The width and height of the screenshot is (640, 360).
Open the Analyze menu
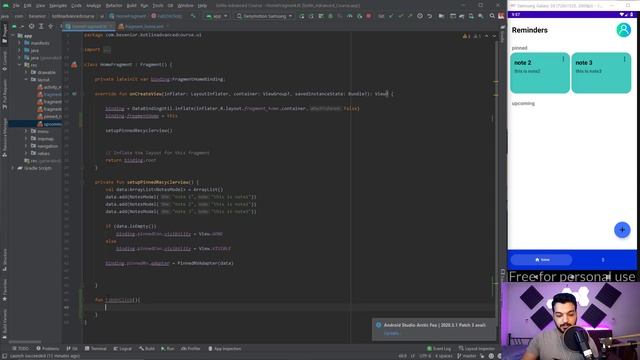click(93, 6)
